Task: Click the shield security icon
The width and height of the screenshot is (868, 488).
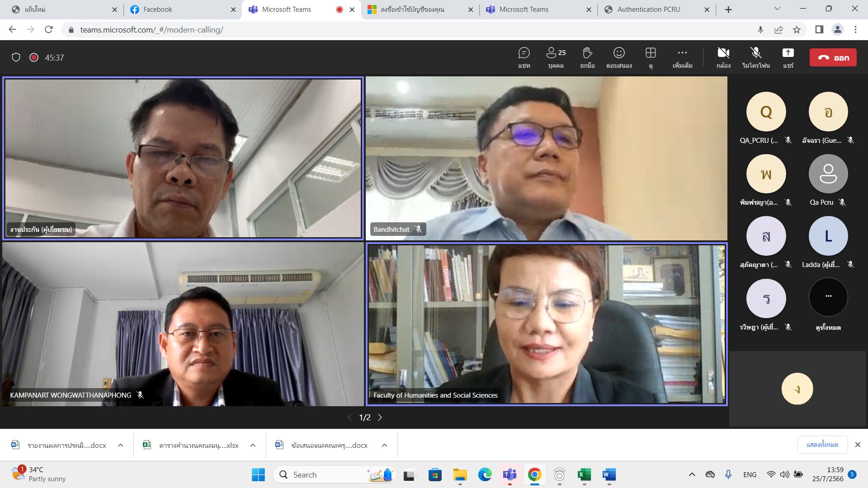Action: (16, 57)
